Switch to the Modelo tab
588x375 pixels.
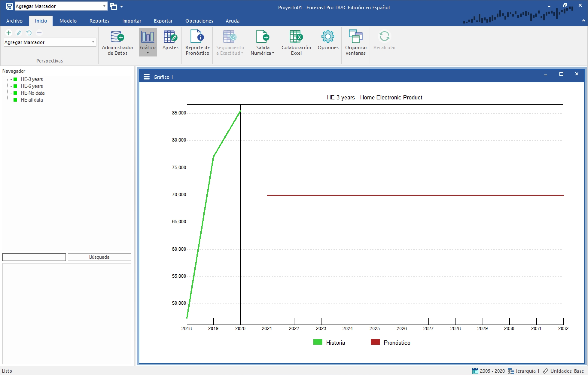coord(68,21)
